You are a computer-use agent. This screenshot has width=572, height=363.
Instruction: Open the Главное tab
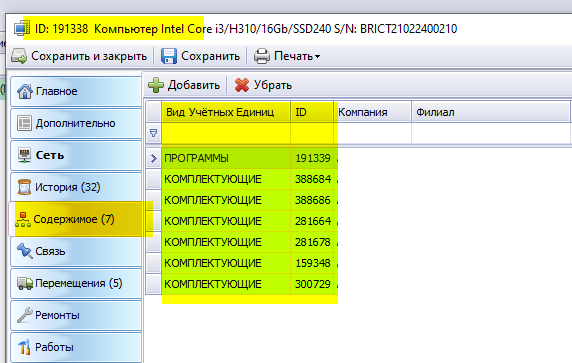pyautogui.click(x=76, y=91)
